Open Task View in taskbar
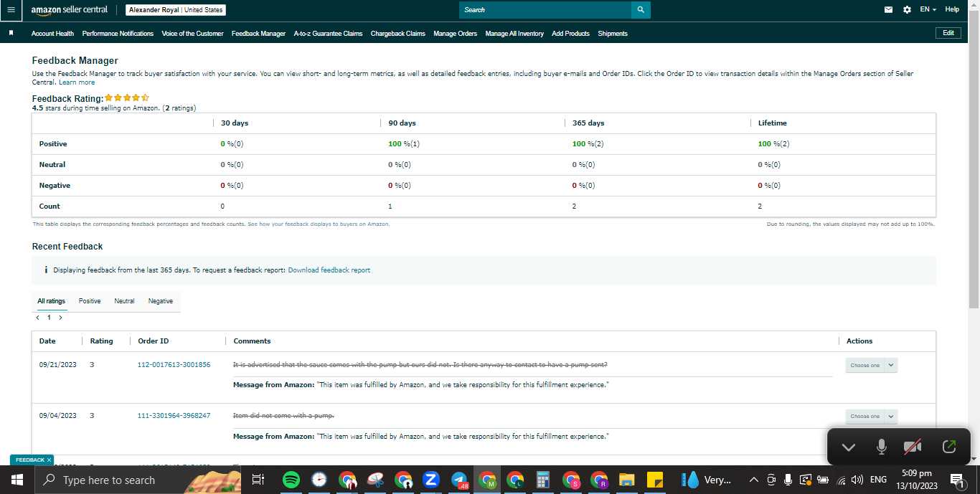Image resolution: width=980 pixels, height=494 pixels. pos(259,480)
